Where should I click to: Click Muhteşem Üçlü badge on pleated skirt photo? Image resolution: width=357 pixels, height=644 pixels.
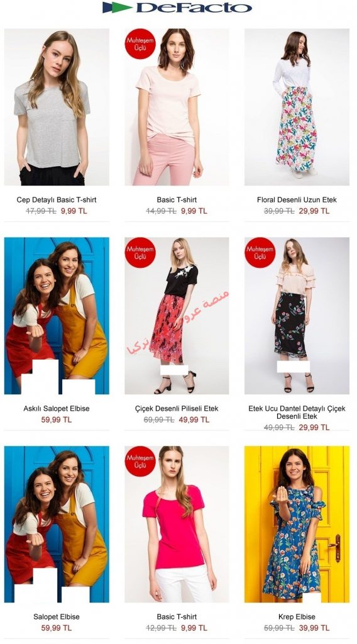tap(140, 253)
